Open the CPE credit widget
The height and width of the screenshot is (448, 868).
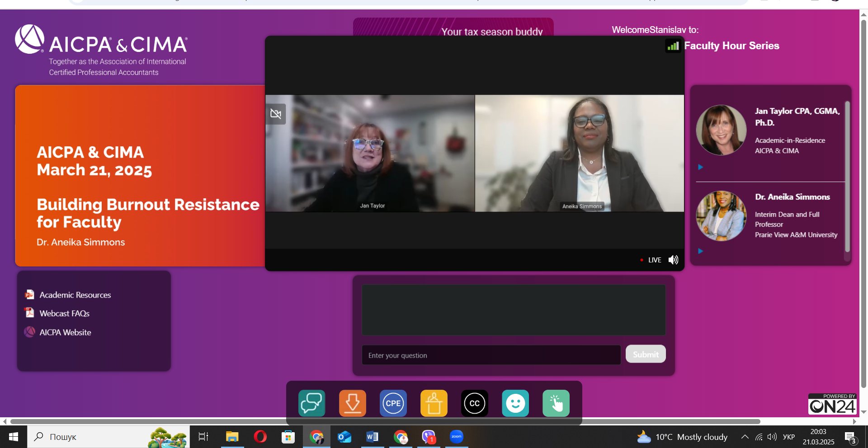point(393,403)
